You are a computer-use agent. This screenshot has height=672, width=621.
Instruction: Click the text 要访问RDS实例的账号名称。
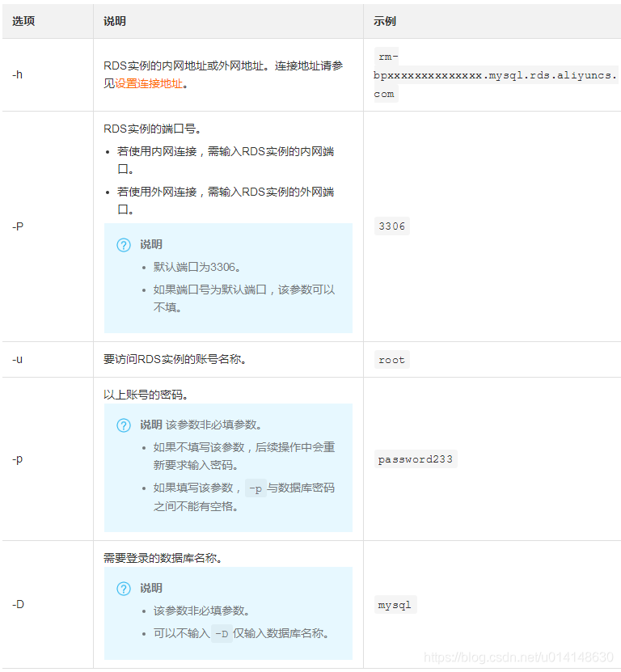175,359
